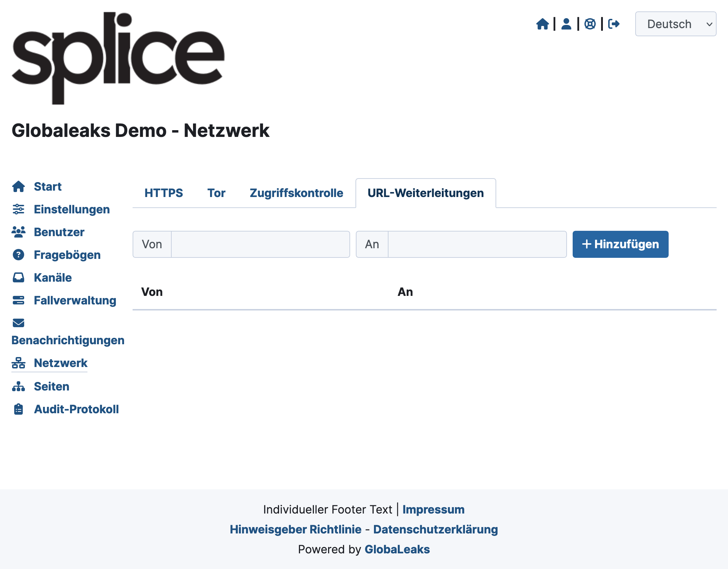Open the GlobaLeaks footer link

(x=397, y=549)
